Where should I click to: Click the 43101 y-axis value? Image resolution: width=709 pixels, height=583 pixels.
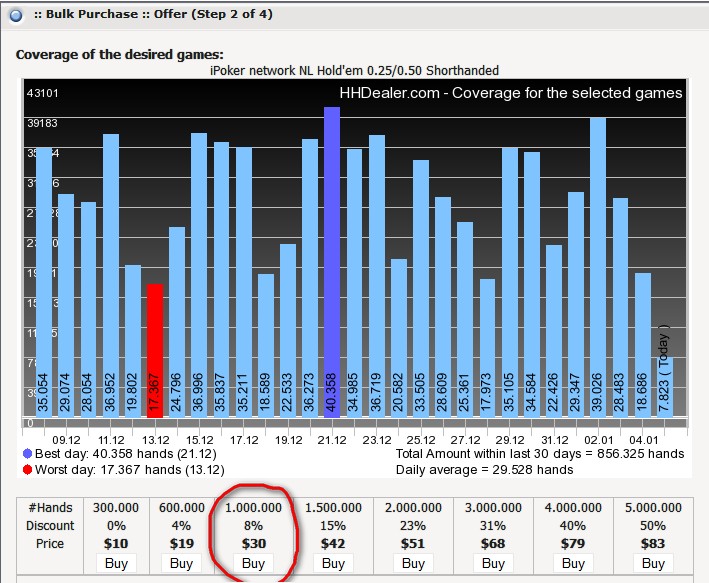click(x=43, y=93)
